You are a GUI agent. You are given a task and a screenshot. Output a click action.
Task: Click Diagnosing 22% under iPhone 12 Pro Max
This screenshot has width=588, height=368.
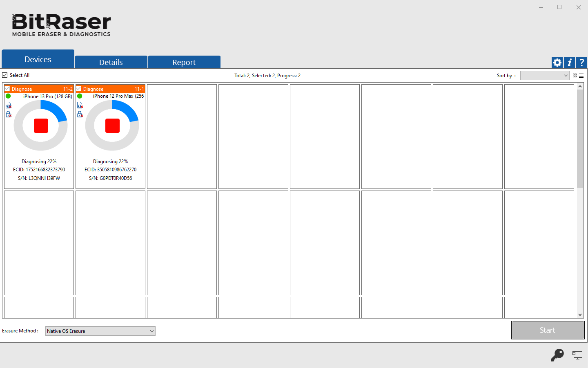110,162
